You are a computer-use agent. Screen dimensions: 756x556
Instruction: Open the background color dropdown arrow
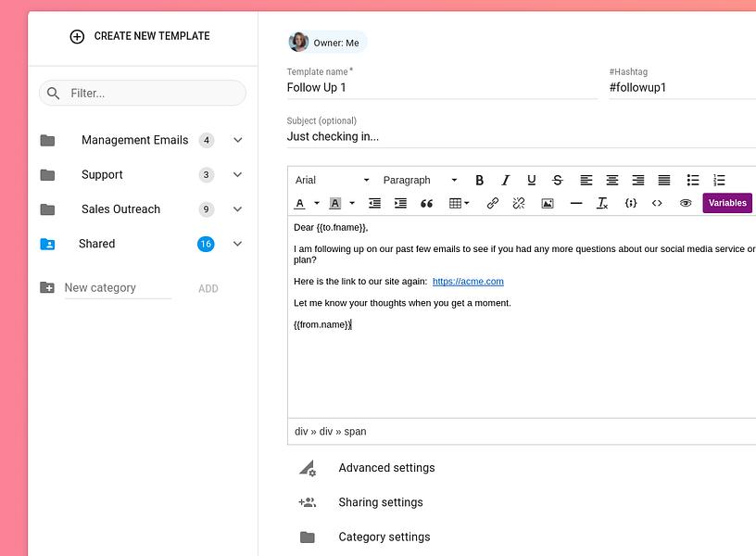coord(352,204)
